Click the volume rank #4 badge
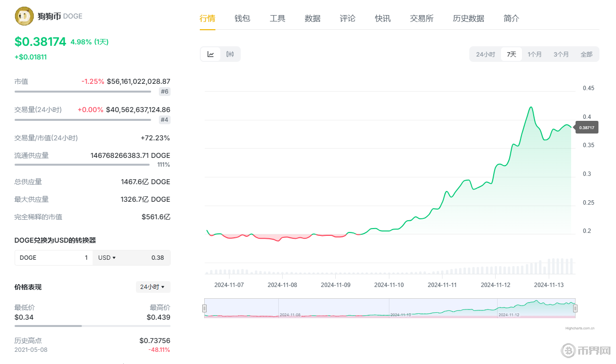This screenshot has height=364, width=616. pos(164,120)
